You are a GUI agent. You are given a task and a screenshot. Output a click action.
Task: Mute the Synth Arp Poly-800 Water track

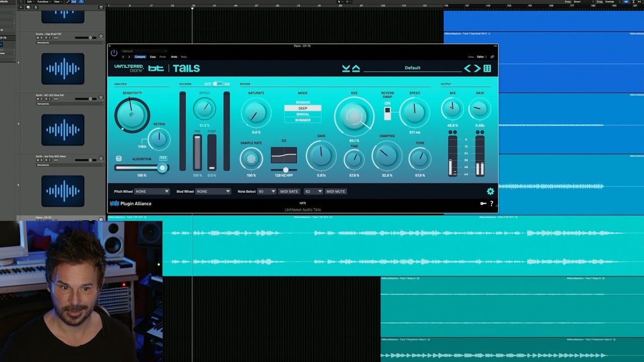pos(38,160)
